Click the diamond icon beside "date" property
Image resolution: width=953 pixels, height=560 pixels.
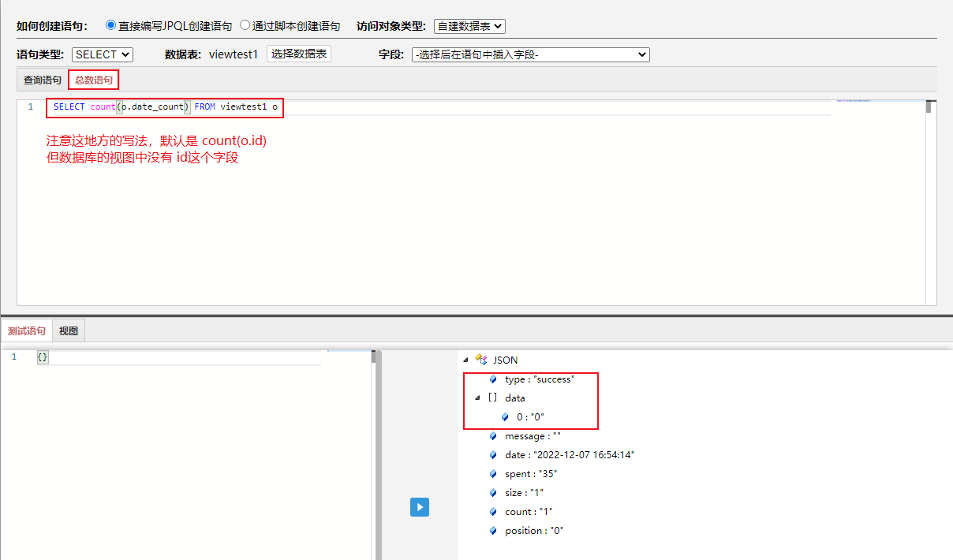tap(493, 455)
